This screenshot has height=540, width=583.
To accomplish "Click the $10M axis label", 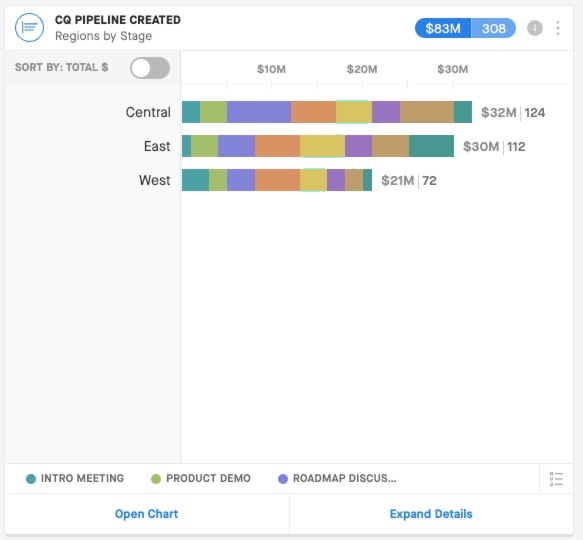I will tap(271, 69).
